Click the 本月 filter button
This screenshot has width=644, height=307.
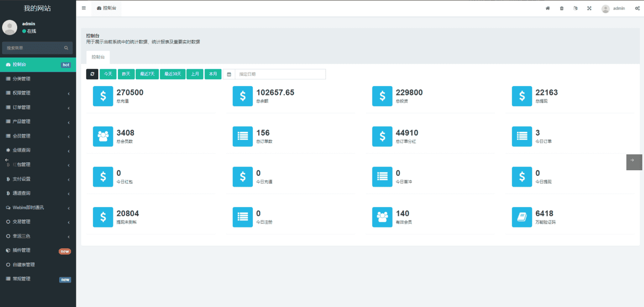(x=213, y=74)
